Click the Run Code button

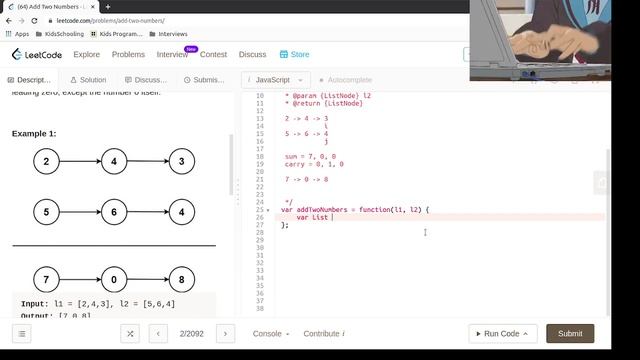[x=503, y=334]
